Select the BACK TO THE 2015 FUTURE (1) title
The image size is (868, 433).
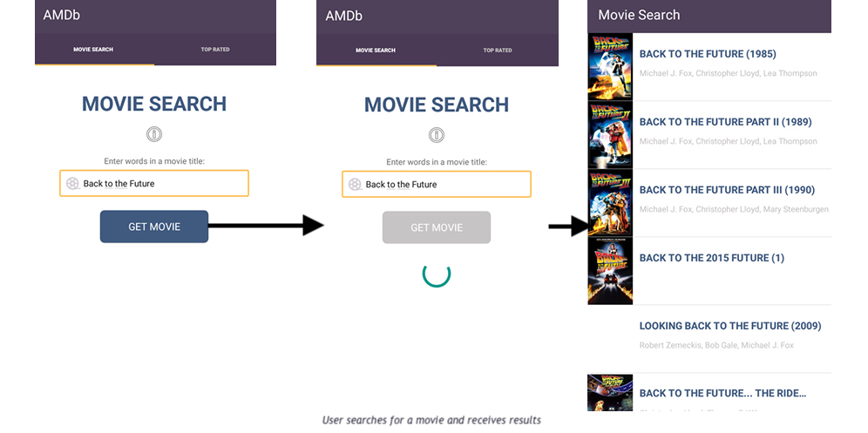(711, 258)
